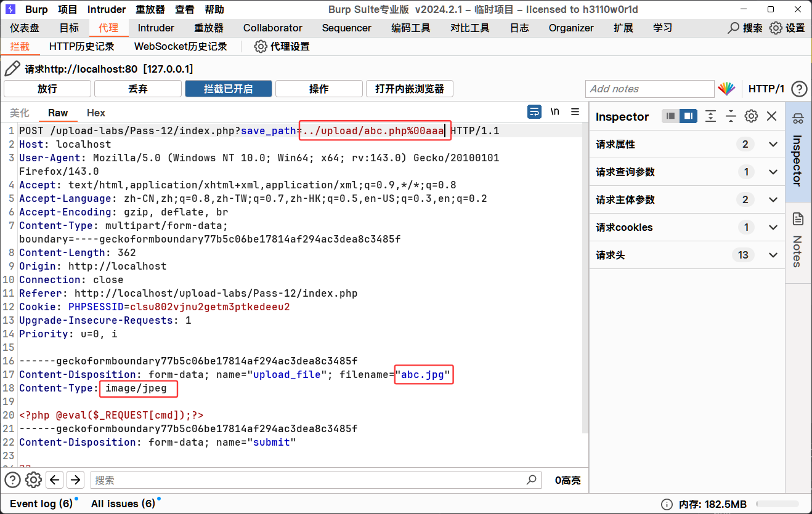Switch to 目标 tab
Screen dimensions: 812x514
(69, 28)
